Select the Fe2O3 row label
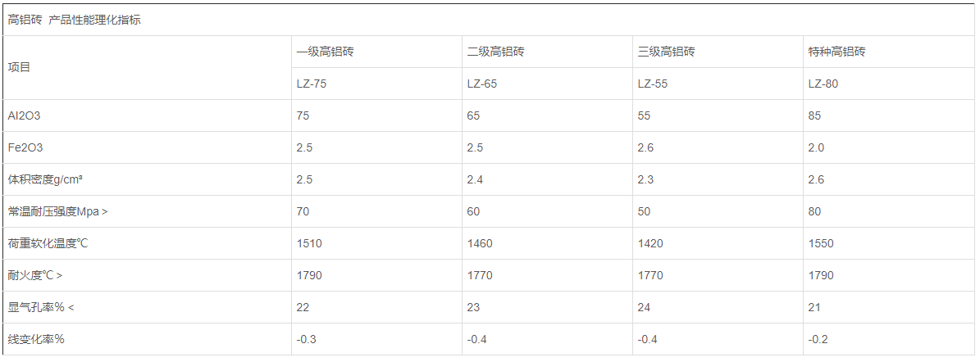The width and height of the screenshot is (980, 362). click(x=25, y=147)
